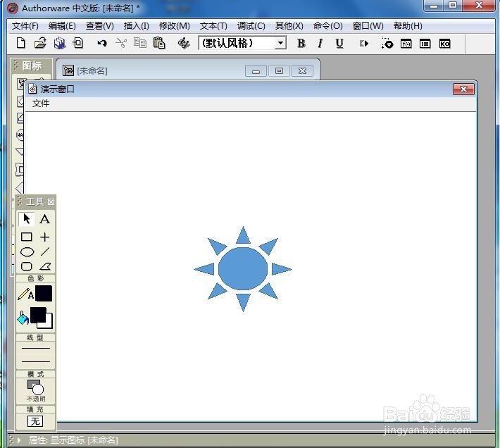
Task: Minimize the Authorware main window
Action: coord(434,5)
